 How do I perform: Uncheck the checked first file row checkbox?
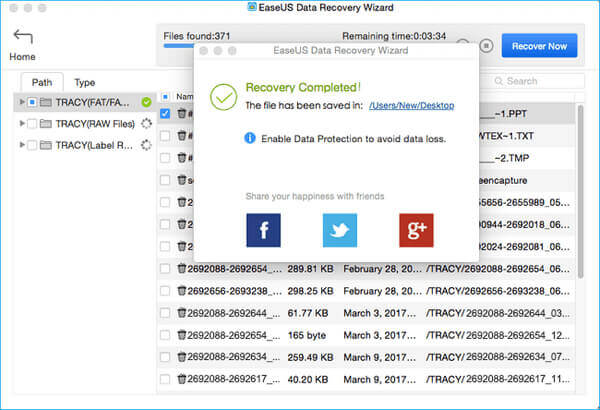(x=165, y=114)
